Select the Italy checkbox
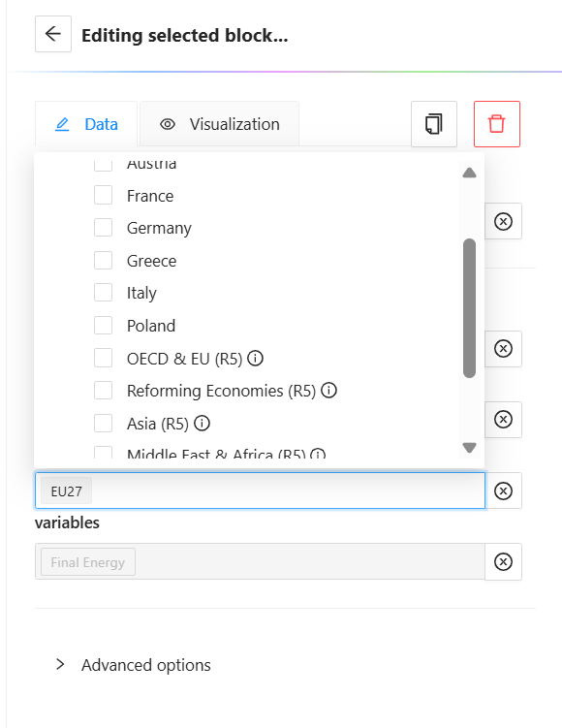This screenshot has width=562, height=728. pyautogui.click(x=103, y=293)
